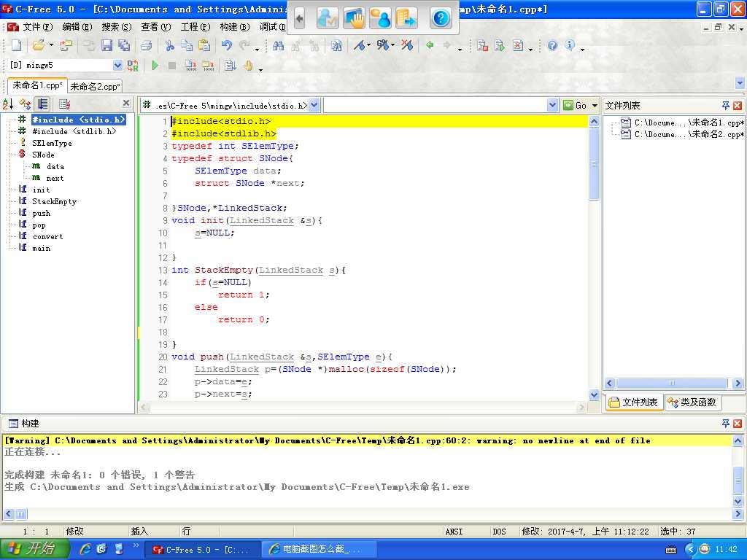Viewport: 747px width, 560px height.
Task: Click the Paste (clipboard) icon
Action: pos(204,45)
